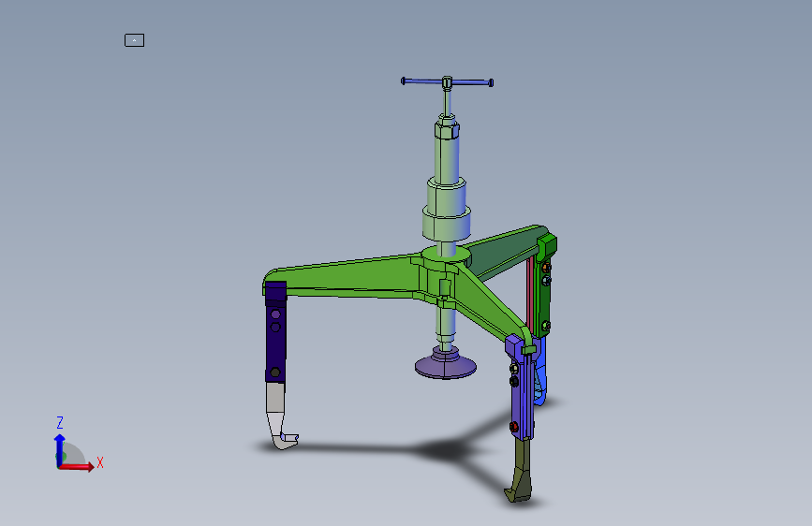Screen dimensions: 812x526
Task: Select the dark green rear-right arm
Action: 505,254
